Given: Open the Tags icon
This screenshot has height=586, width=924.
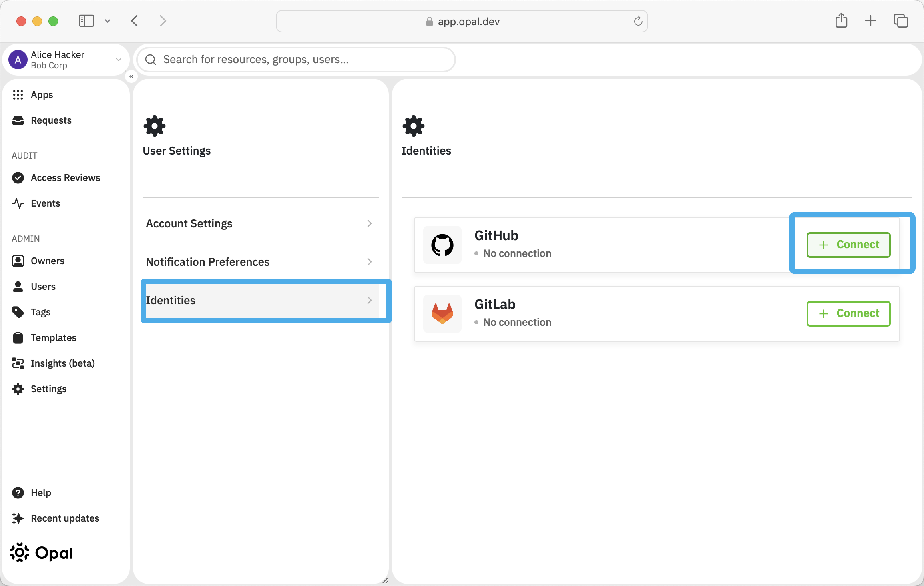Looking at the screenshot, I should [18, 312].
